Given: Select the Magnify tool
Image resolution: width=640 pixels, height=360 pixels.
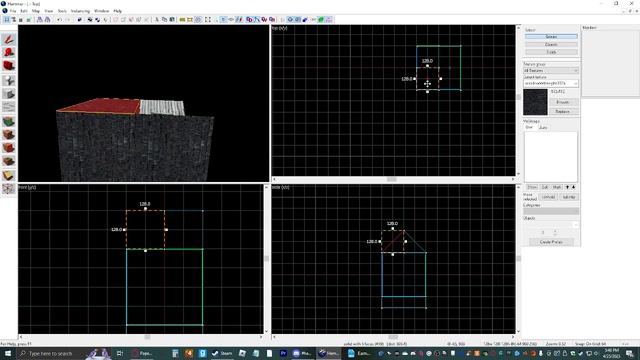Looking at the screenshot, I should [9, 52].
